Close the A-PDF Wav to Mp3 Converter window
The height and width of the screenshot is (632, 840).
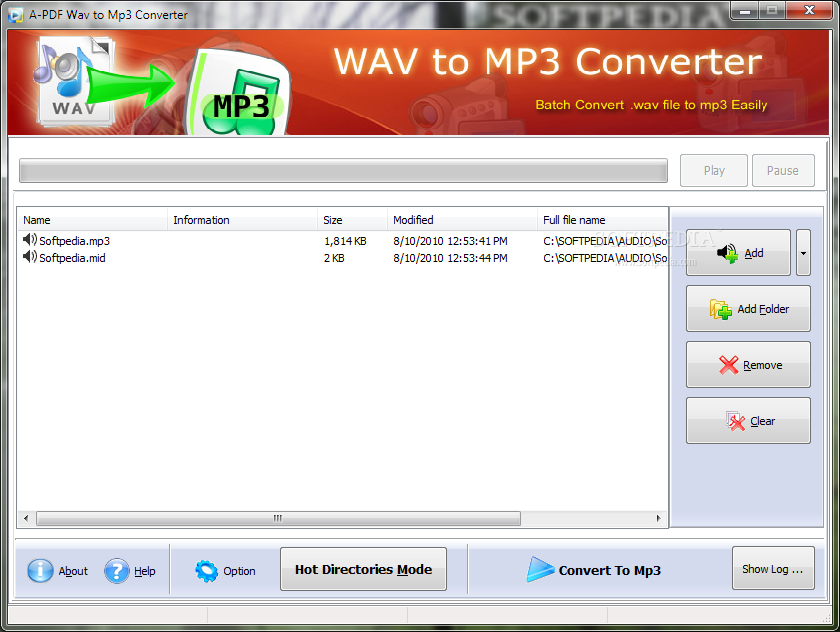(x=809, y=10)
